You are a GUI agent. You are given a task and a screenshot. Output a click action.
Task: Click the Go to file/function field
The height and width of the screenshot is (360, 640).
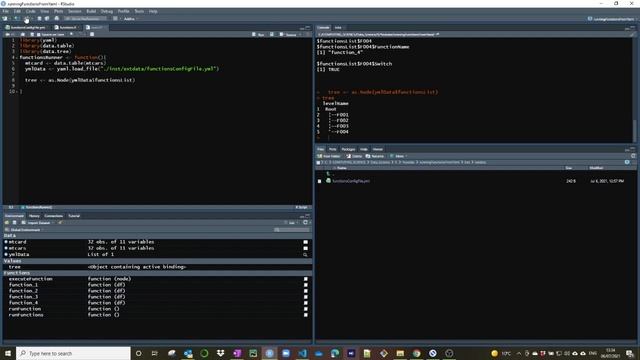84,18
